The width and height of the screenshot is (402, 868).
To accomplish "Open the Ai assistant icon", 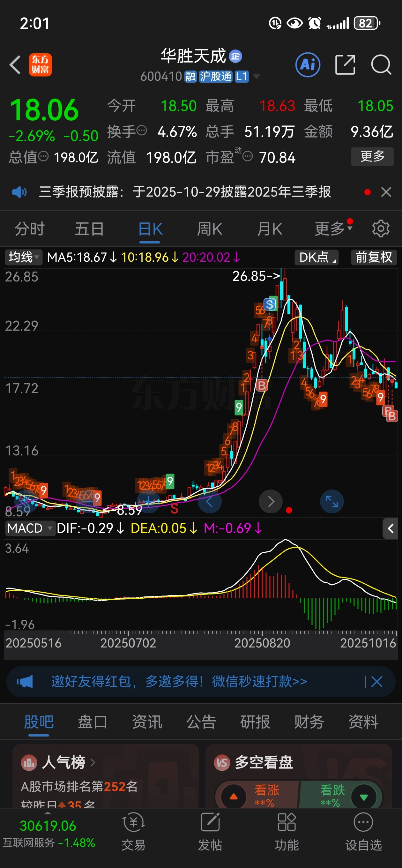I will click(x=308, y=64).
